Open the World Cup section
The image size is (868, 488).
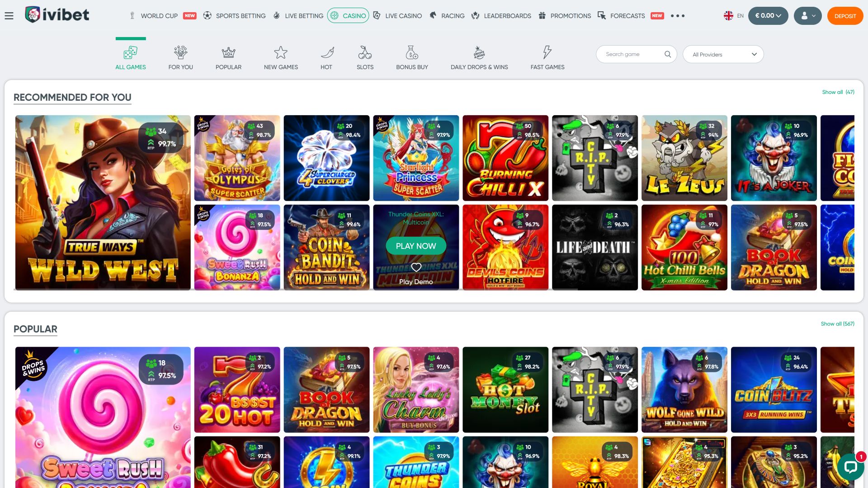pyautogui.click(x=159, y=16)
